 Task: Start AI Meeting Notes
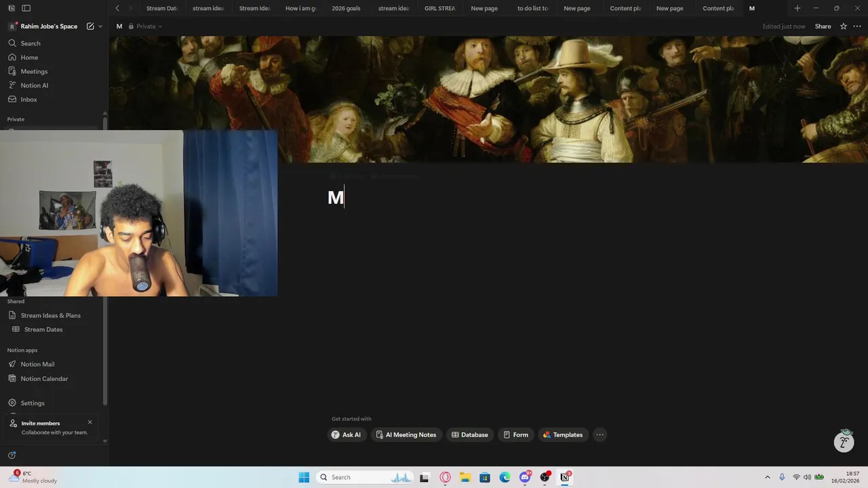(x=406, y=435)
